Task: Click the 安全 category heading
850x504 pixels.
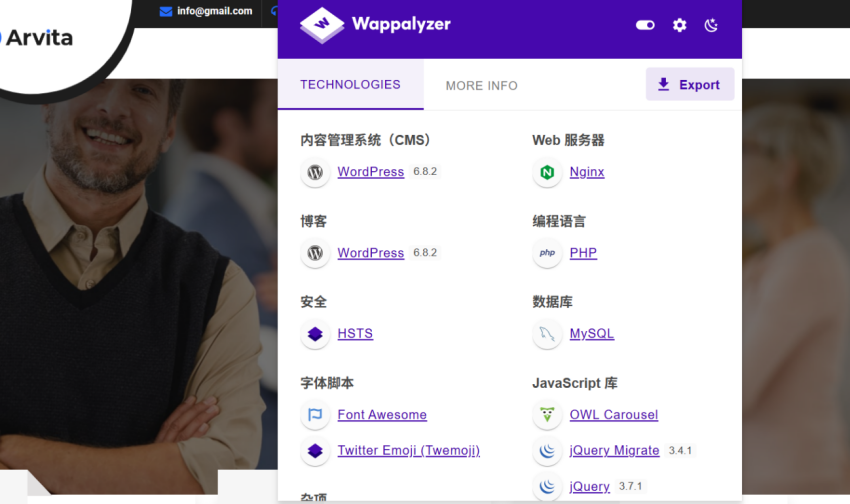Action: coord(313,302)
